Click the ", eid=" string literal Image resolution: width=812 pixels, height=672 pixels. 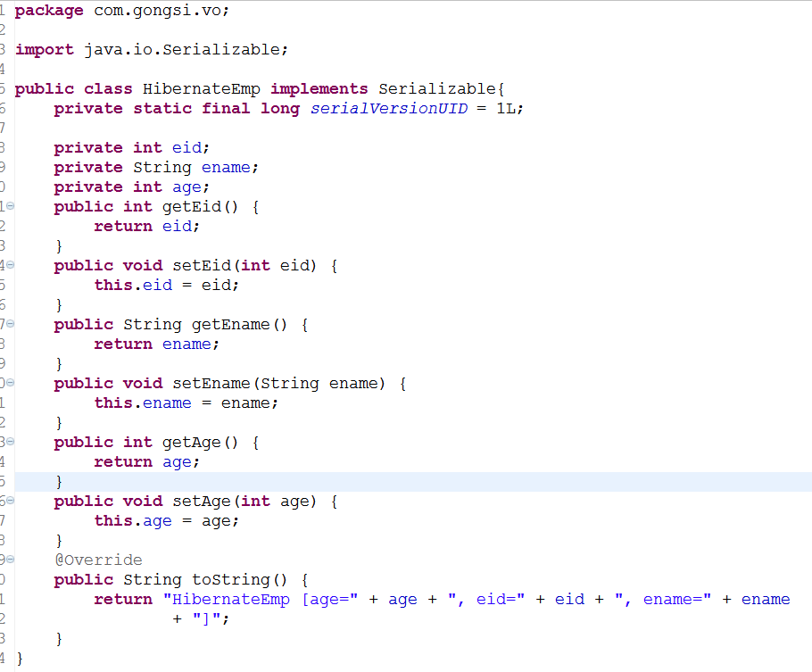(485, 600)
